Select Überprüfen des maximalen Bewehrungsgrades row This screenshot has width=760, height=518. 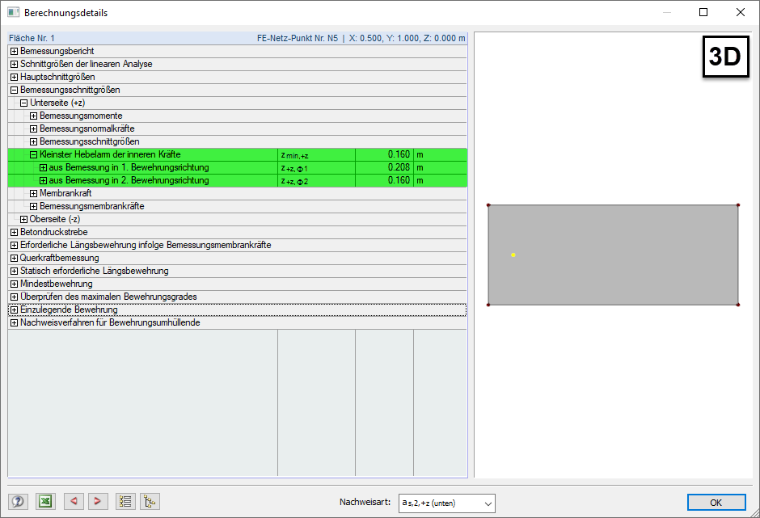click(238, 297)
